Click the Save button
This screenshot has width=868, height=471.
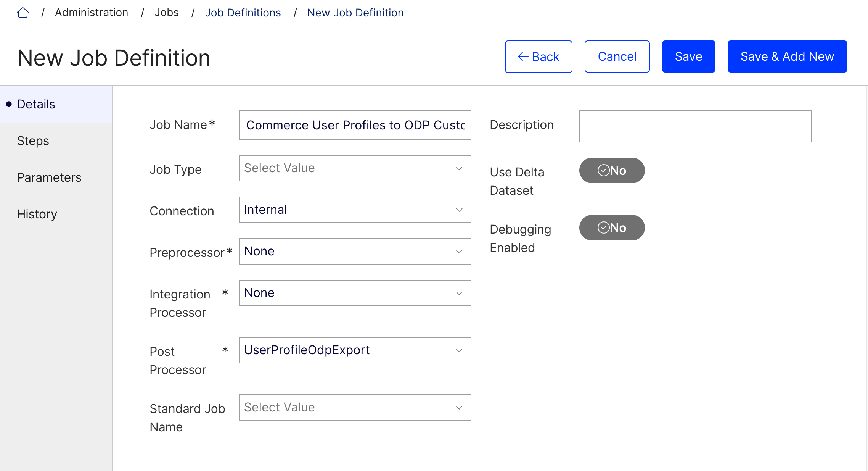tap(688, 56)
